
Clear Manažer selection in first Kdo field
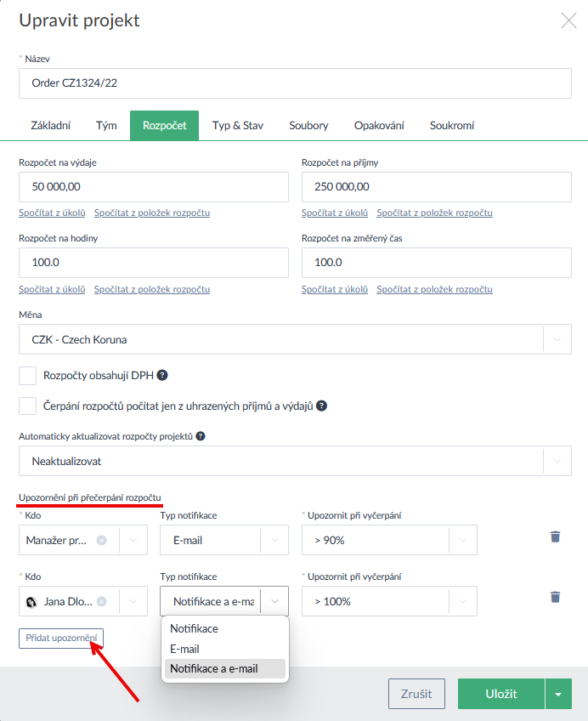pyautogui.click(x=102, y=540)
